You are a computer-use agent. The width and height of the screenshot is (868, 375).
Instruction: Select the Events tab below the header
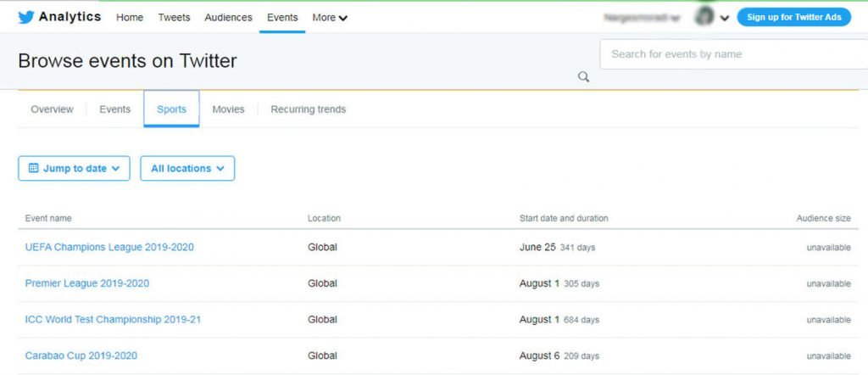(x=115, y=109)
